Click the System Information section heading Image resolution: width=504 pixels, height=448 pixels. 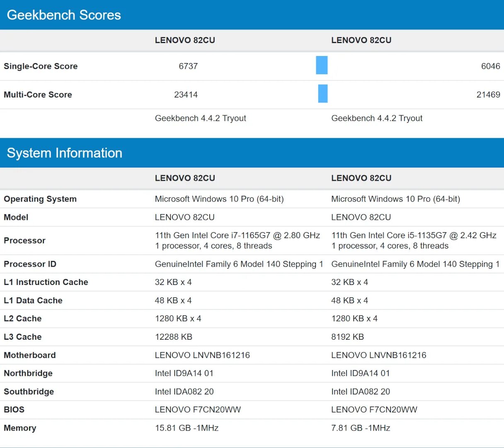[x=65, y=153]
